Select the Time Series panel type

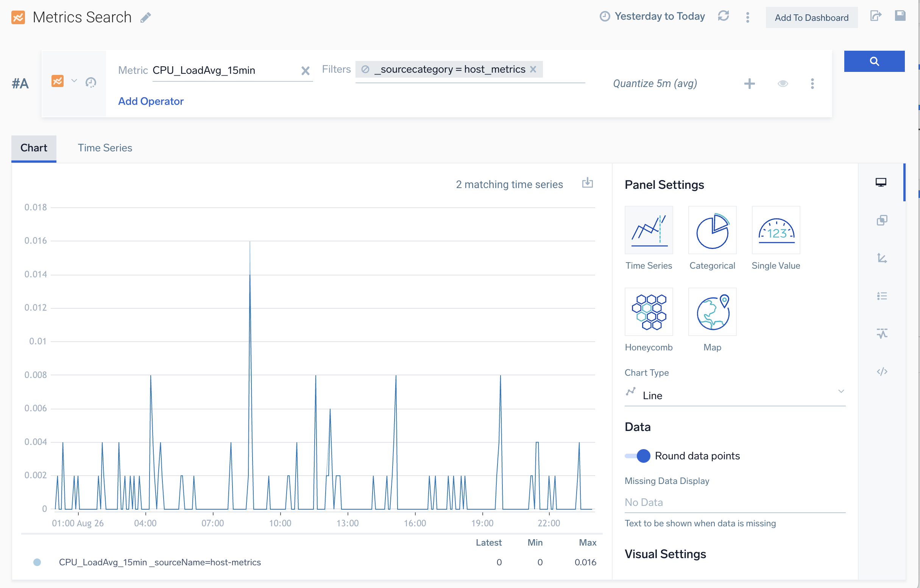tap(649, 230)
